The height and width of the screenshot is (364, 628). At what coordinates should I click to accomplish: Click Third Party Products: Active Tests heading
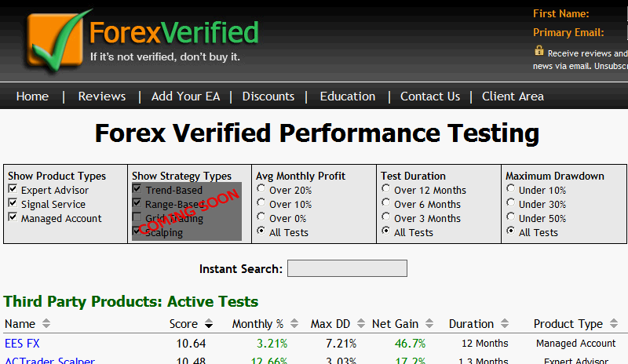click(x=131, y=301)
